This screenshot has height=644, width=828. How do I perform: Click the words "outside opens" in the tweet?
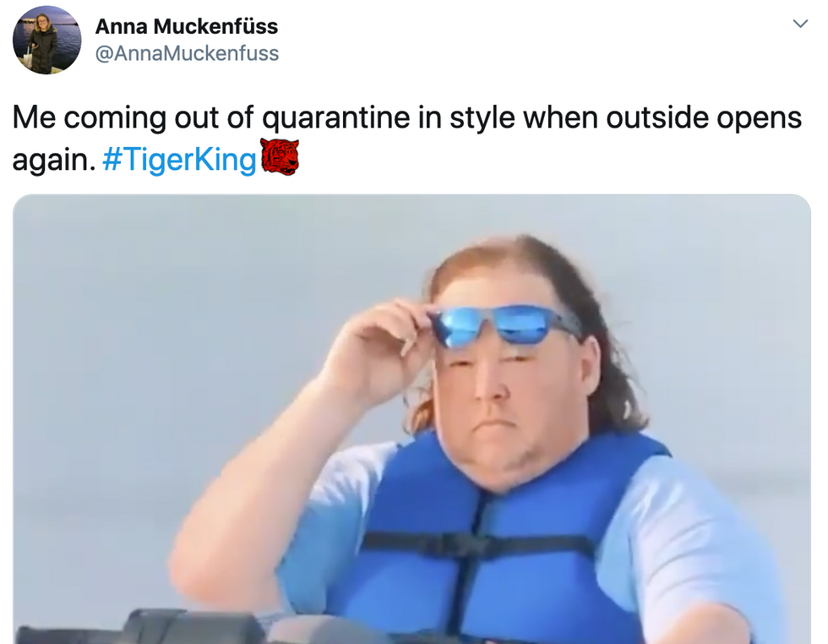point(704,117)
